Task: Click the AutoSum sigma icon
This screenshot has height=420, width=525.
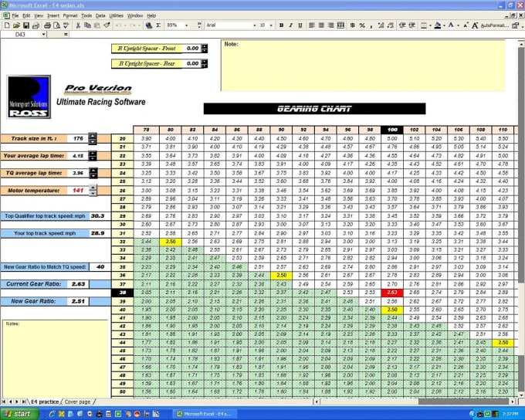Action: click(x=158, y=25)
